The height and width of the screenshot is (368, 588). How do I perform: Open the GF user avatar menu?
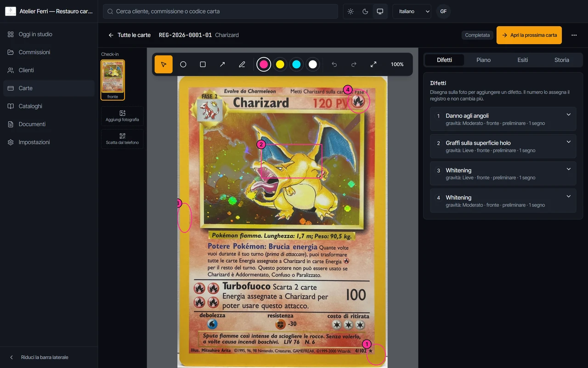[x=443, y=11]
